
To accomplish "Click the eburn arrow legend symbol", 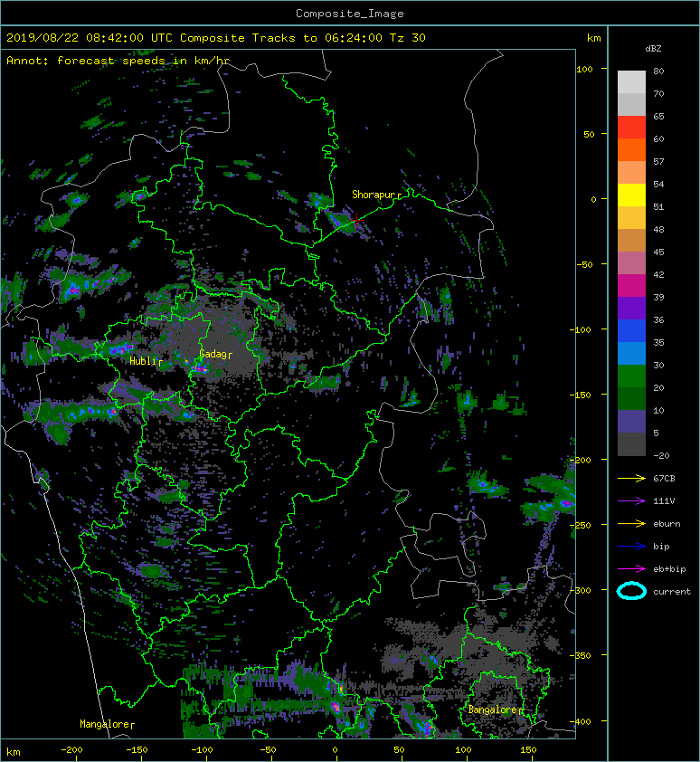I will tap(631, 524).
